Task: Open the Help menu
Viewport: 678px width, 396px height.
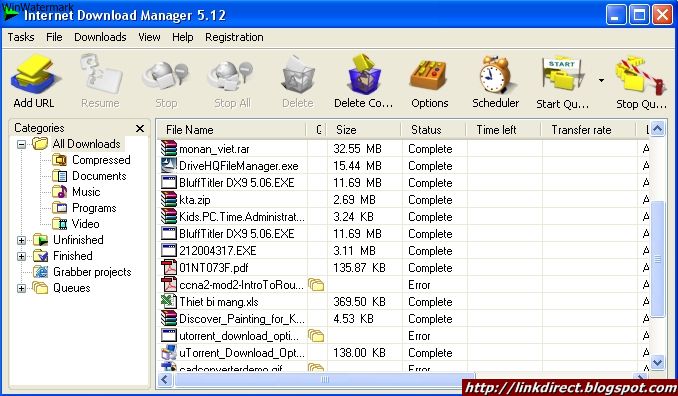Action: click(182, 37)
